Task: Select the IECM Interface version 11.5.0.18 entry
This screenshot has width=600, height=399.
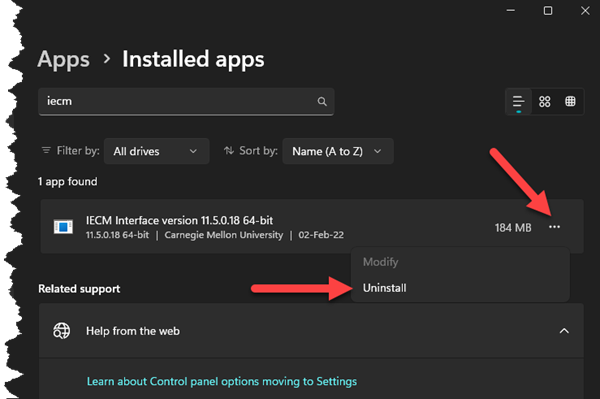Action: pyautogui.click(x=312, y=226)
